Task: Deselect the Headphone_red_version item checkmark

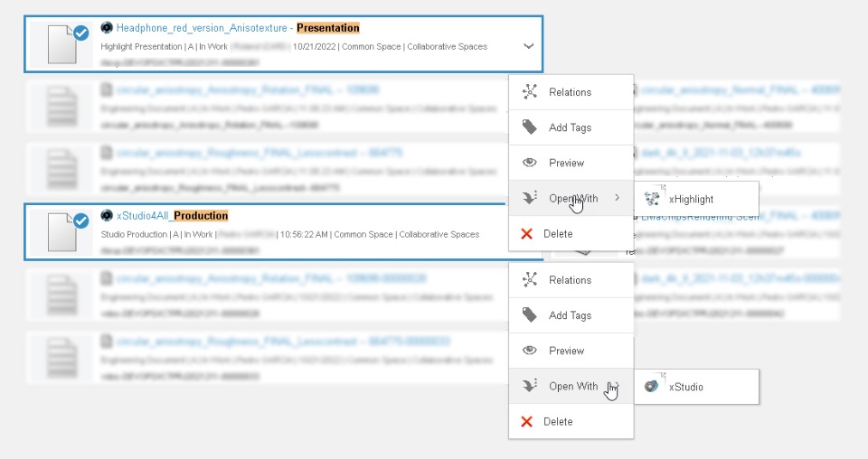Action: tap(80, 33)
